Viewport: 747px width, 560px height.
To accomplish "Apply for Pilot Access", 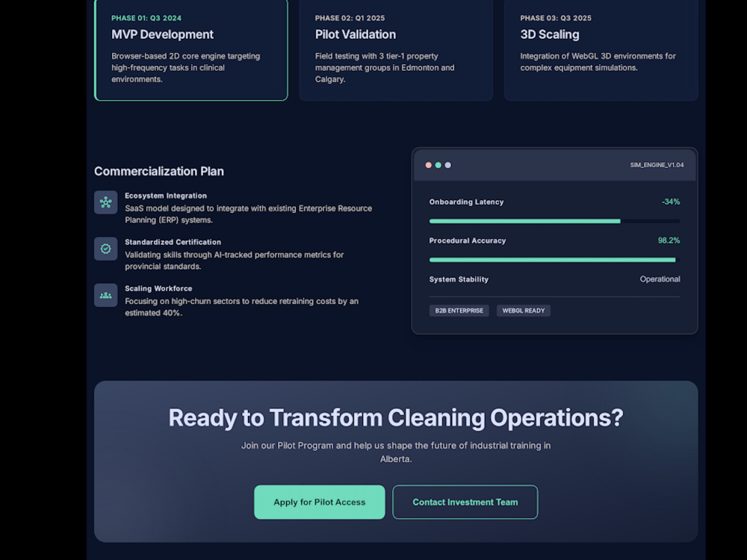I will (x=320, y=502).
